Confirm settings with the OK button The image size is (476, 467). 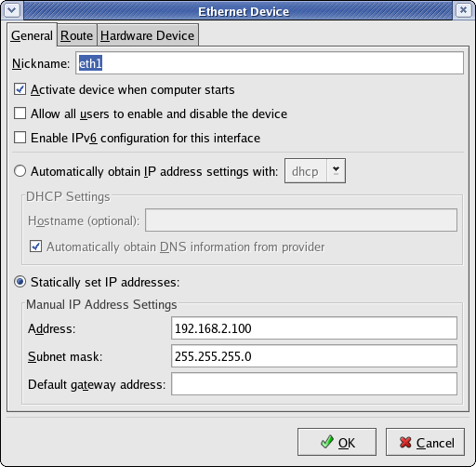pyautogui.click(x=337, y=442)
